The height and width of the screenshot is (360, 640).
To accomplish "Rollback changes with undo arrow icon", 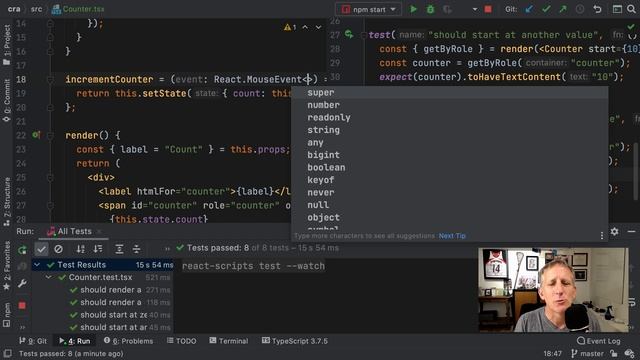I will [597, 9].
